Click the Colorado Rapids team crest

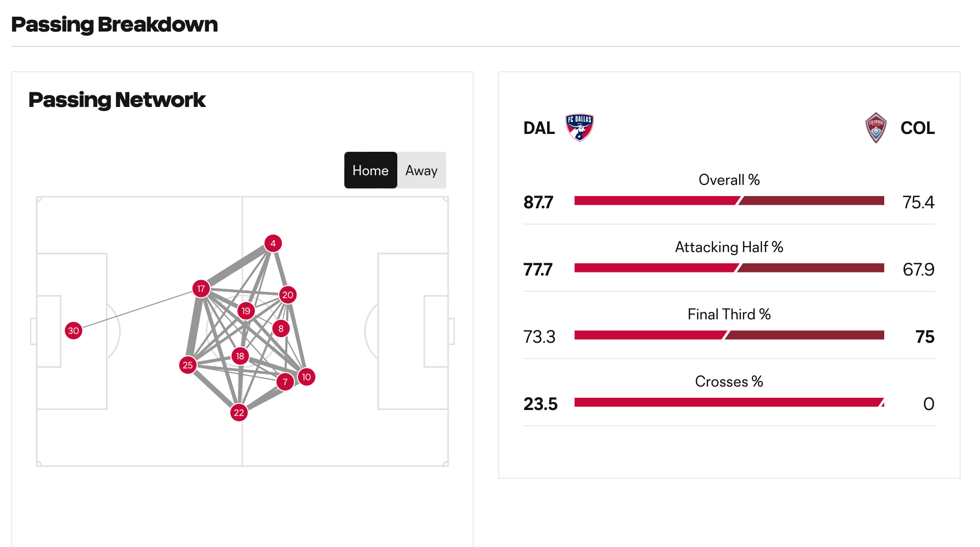[876, 128]
